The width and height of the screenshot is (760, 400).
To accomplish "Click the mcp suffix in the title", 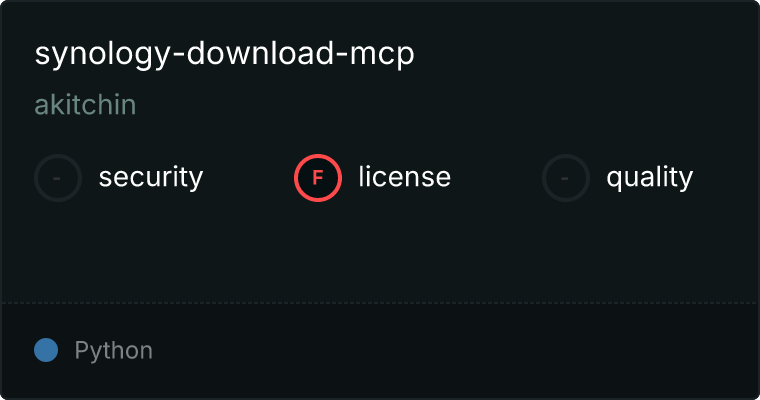I will (382, 56).
